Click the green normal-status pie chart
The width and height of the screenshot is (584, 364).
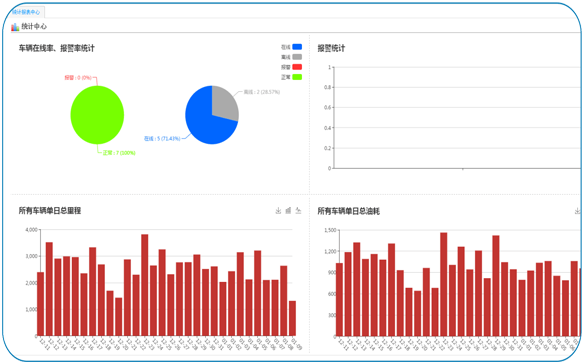(x=97, y=115)
